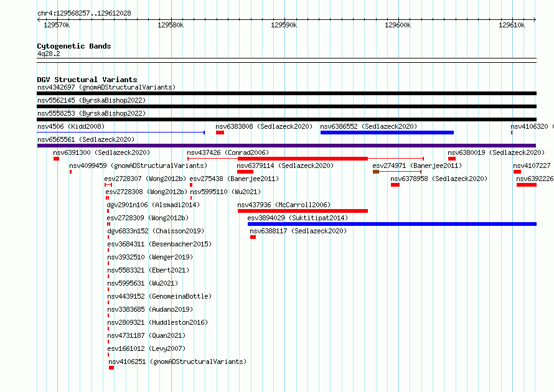Select nsv4106251 gnomADStructuralVariants label
The image size is (554, 392).
coord(177,362)
